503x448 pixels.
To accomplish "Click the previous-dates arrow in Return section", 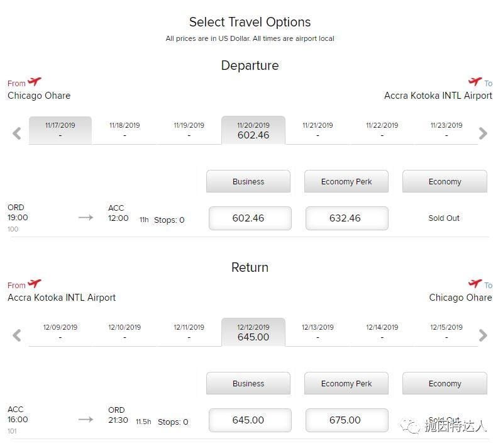I will click(17, 335).
